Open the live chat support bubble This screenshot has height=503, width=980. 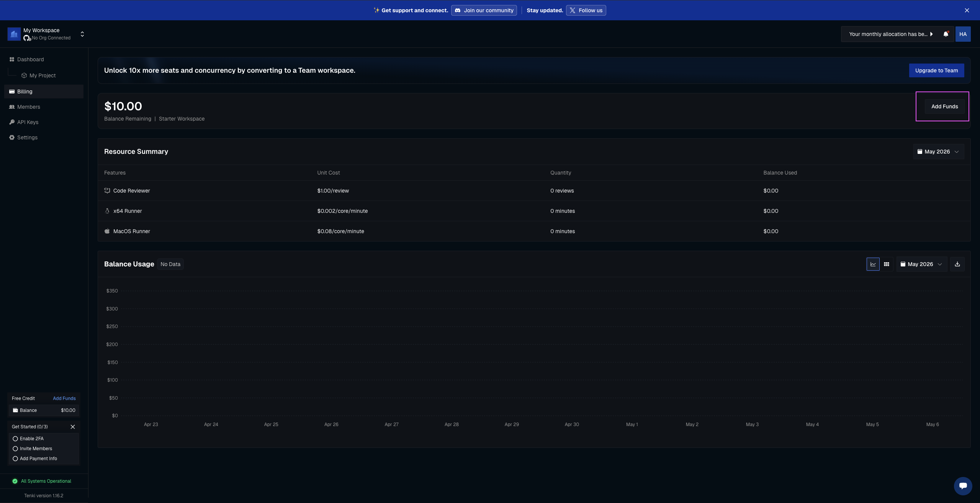click(x=963, y=486)
